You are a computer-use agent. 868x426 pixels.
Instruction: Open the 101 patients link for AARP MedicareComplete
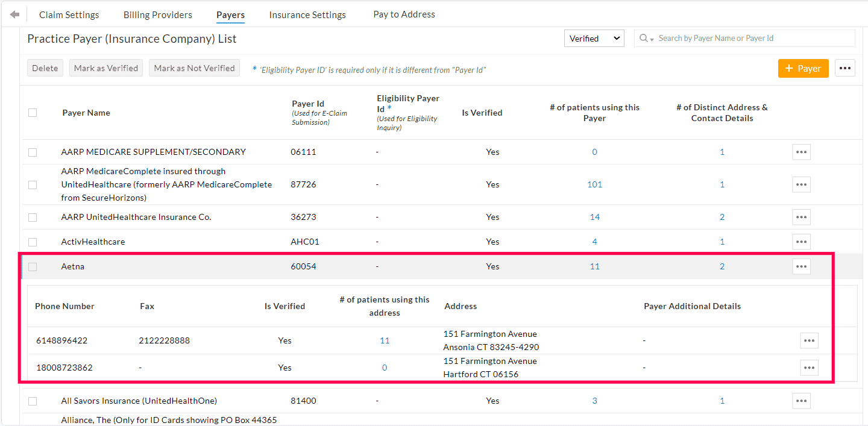(x=594, y=184)
